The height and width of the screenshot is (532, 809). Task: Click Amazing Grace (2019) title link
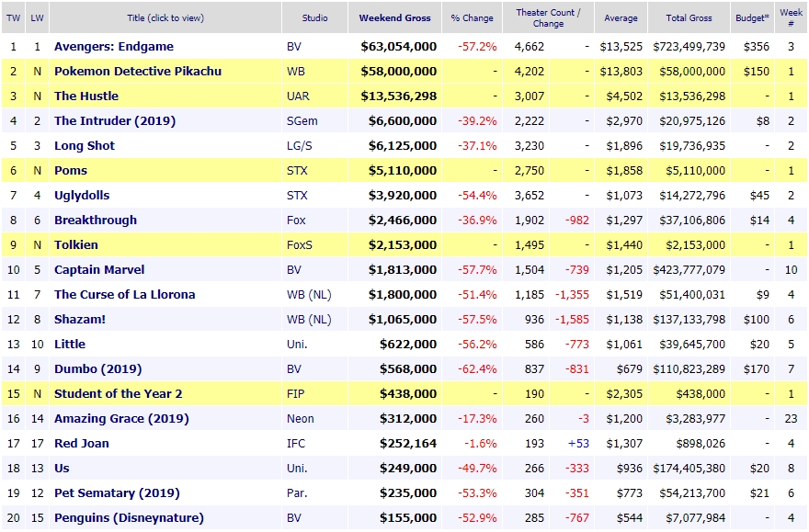(x=121, y=419)
